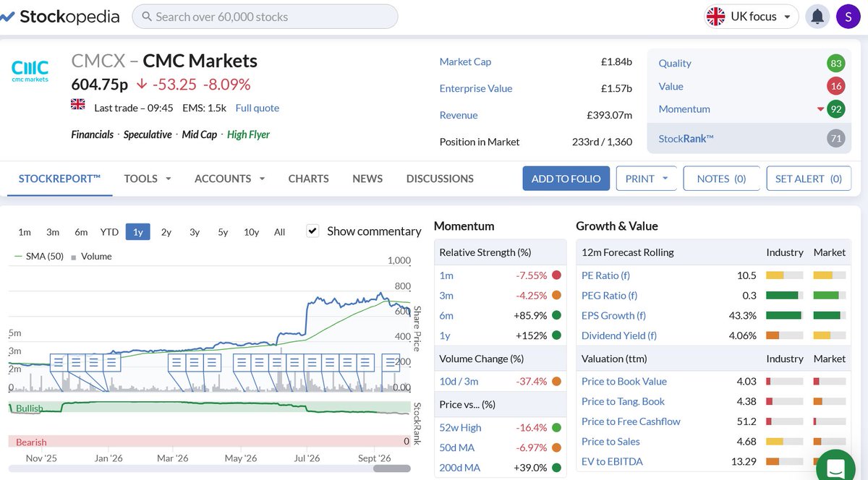The height and width of the screenshot is (480, 868).
Task: Click the High Flyer style label
Action: (x=248, y=134)
